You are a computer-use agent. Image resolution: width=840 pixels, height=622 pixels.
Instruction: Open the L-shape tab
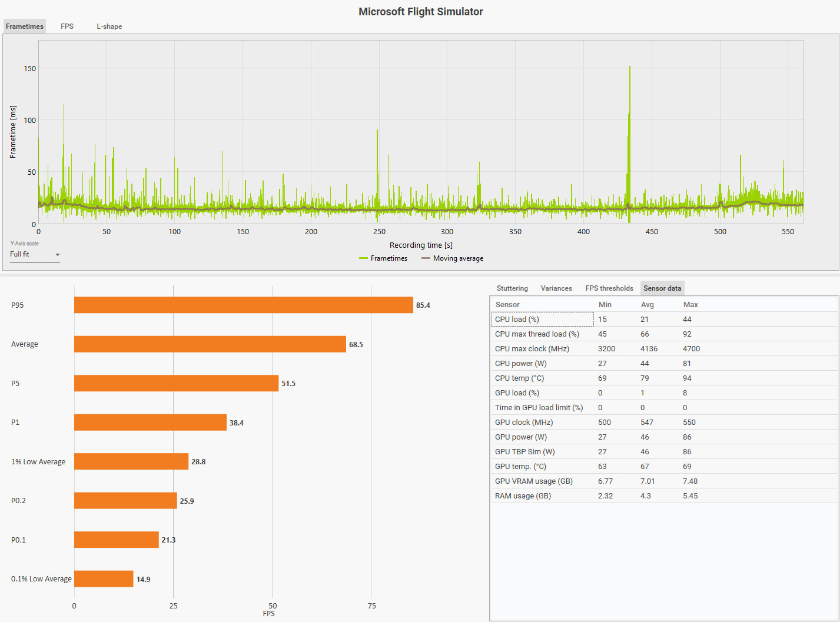(109, 26)
